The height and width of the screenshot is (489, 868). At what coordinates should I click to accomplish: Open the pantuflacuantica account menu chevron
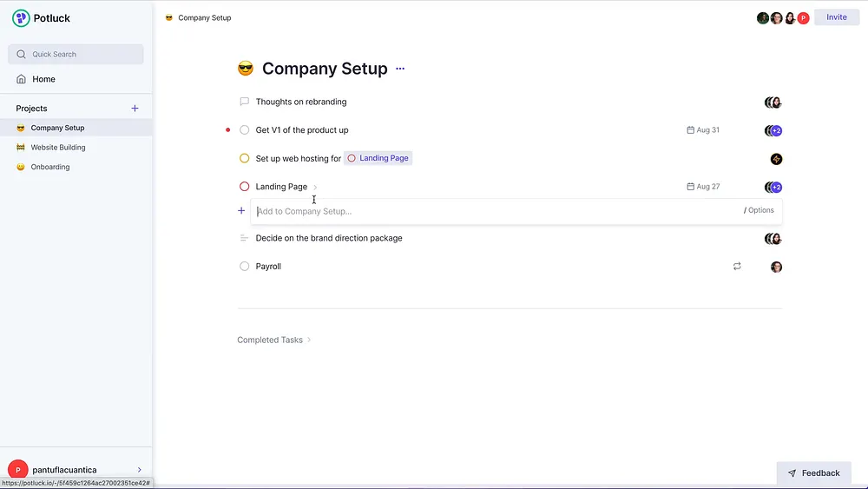139,470
